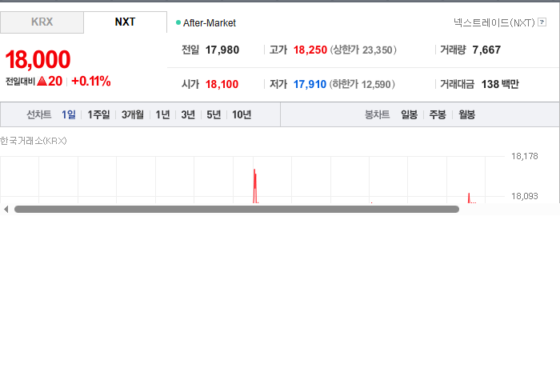Click the previous close value 17,980

(222, 50)
